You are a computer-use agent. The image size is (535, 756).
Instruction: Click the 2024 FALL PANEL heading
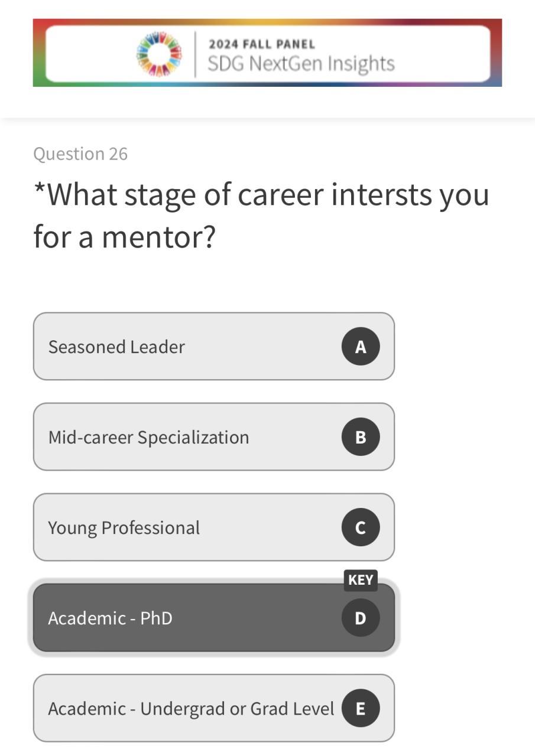coord(262,44)
